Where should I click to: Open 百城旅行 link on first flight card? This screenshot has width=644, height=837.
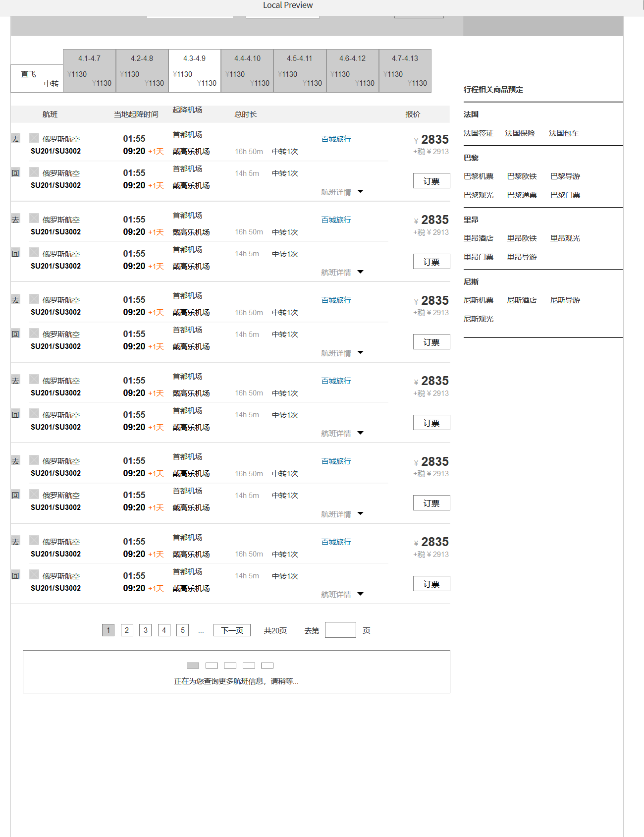(336, 139)
